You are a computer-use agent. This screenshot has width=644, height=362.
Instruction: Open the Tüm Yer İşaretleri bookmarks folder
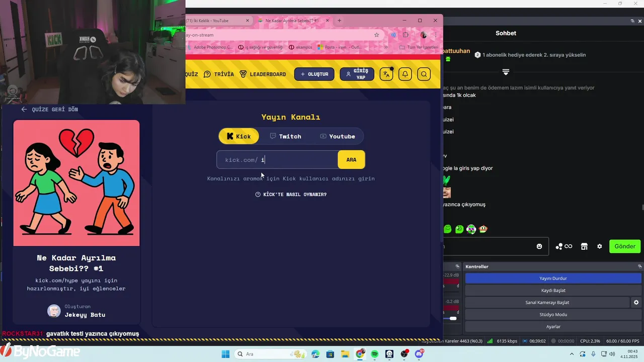[x=419, y=47]
